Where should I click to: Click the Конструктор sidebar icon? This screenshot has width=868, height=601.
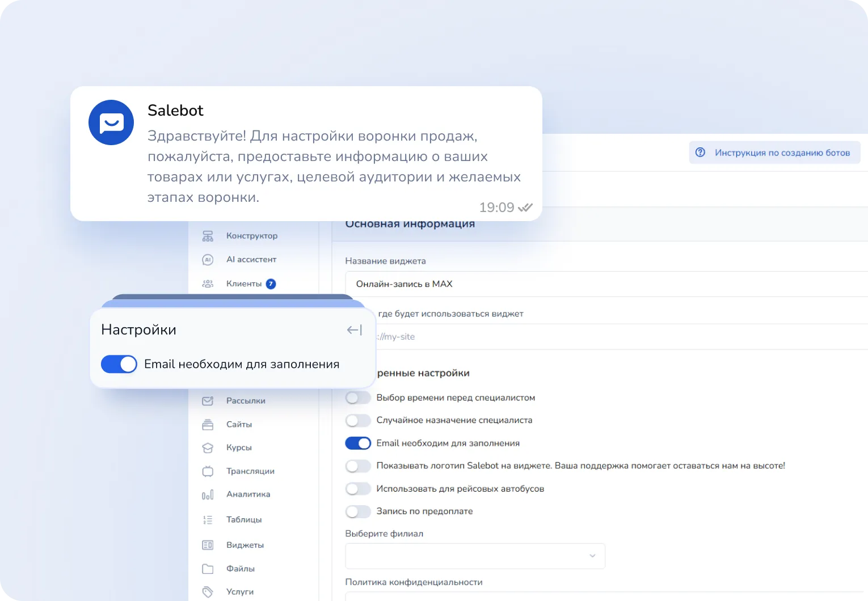[x=208, y=236]
